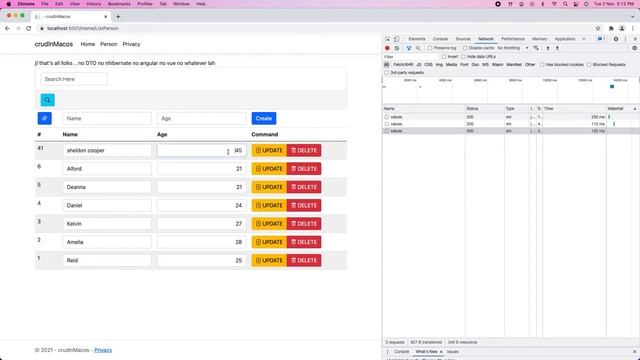Switch drawer to Issues tab
Screen dimensions: 640x360
(x=453, y=352)
